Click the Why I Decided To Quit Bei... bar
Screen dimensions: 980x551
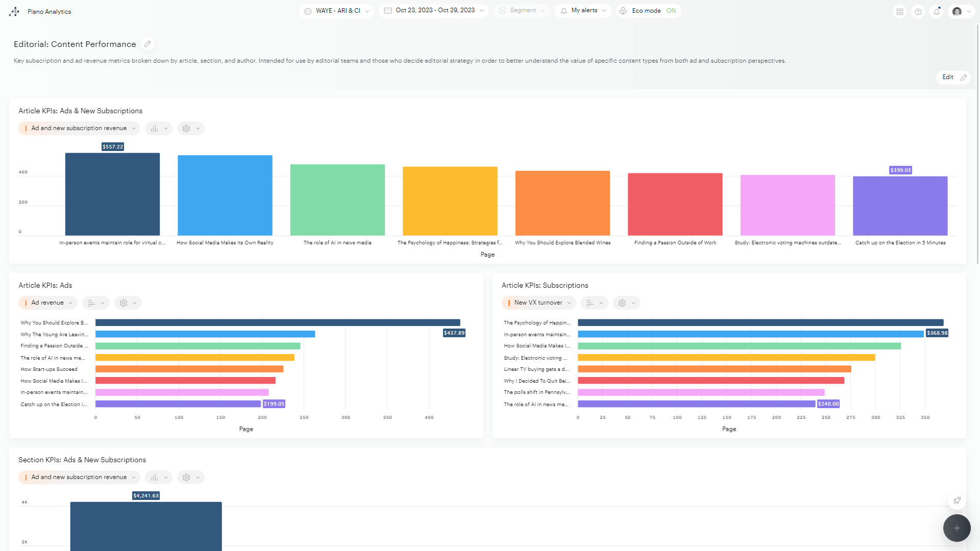[x=711, y=381]
